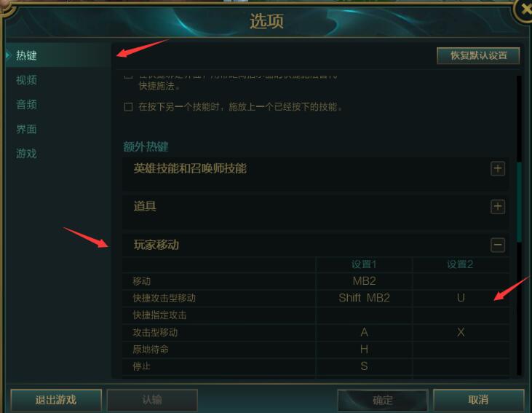Switch to the 视频 settings tab

(x=26, y=80)
